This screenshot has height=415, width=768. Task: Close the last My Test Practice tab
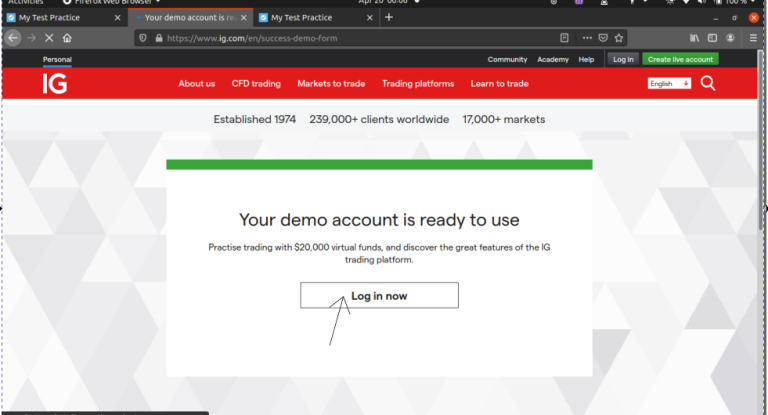(370, 18)
